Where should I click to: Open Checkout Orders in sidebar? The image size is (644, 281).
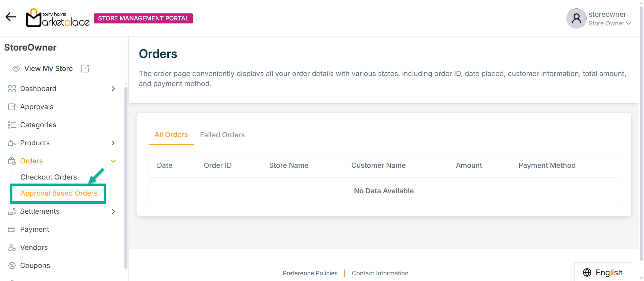49,177
